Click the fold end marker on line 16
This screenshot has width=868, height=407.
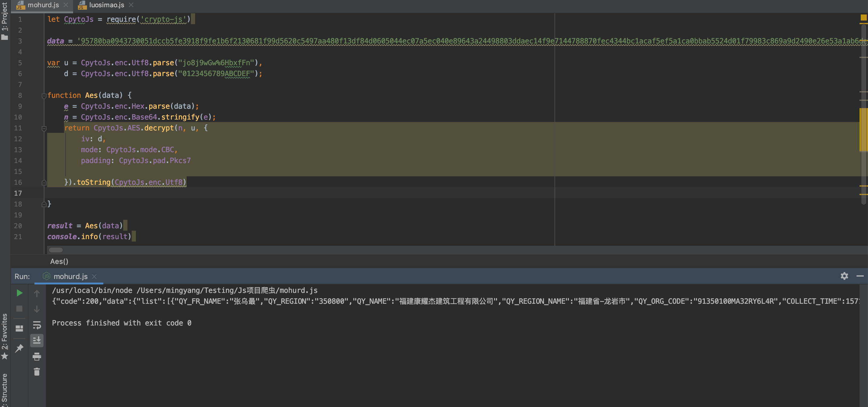coord(44,183)
